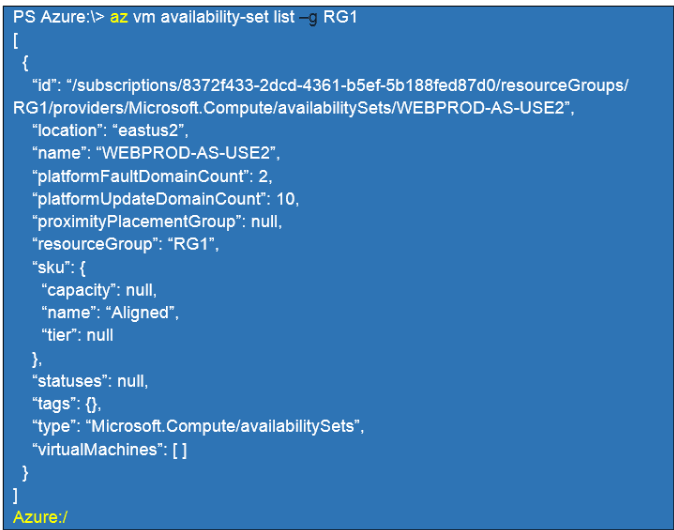Click the platformFaultDomainCount key

129,175
